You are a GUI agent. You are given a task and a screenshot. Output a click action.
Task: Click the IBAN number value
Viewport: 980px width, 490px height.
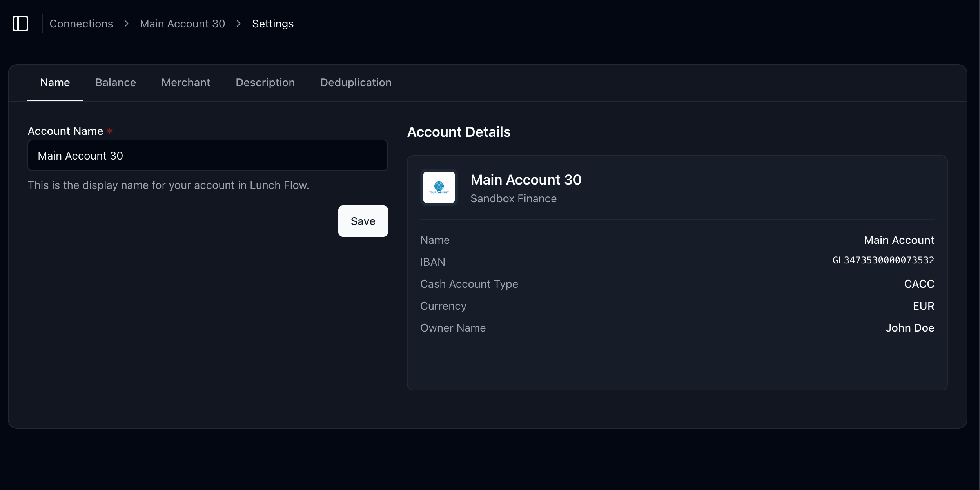[x=883, y=260]
